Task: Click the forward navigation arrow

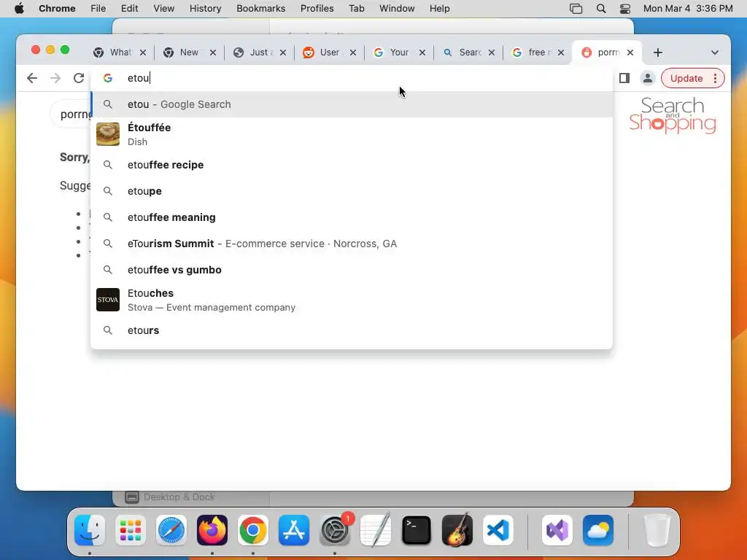Action: pyautogui.click(x=55, y=78)
